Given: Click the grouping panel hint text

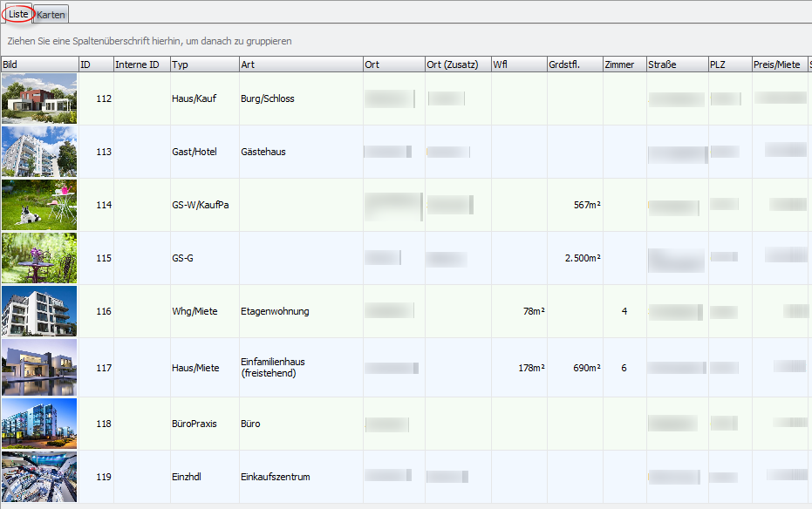Looking at the screenshot, I should point(149,41).
